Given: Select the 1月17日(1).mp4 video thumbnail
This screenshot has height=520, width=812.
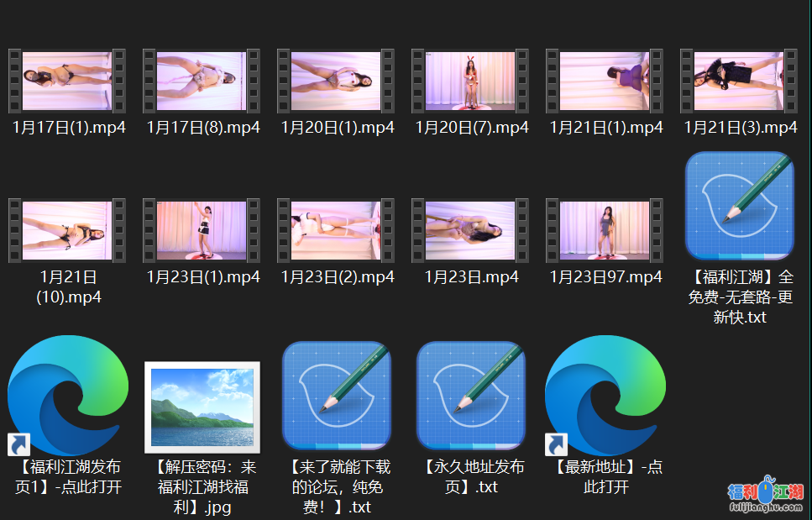Looking at the screenshot, I should (x=67, y=81).
